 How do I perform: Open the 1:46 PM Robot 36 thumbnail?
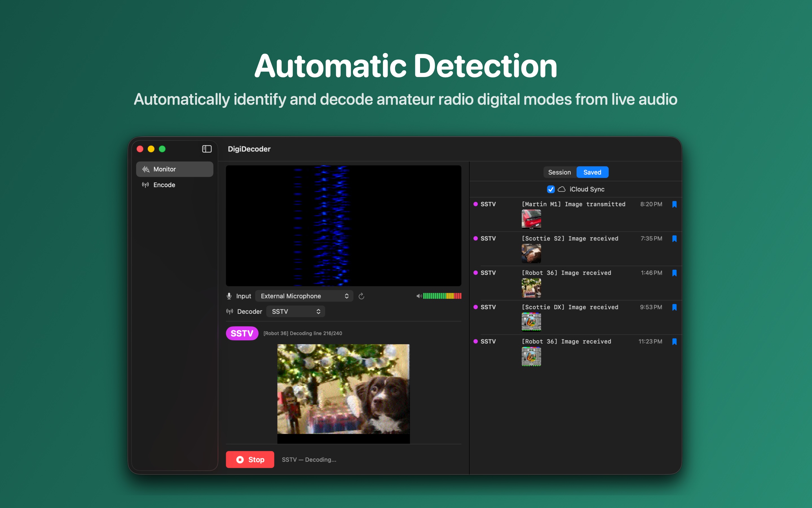click(531, 288)
